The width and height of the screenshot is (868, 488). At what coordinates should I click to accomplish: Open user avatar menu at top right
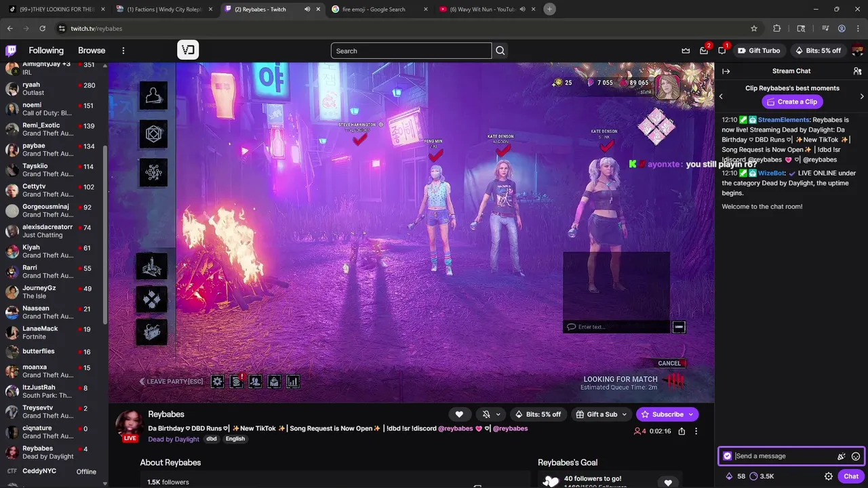[x=857, y=51]
